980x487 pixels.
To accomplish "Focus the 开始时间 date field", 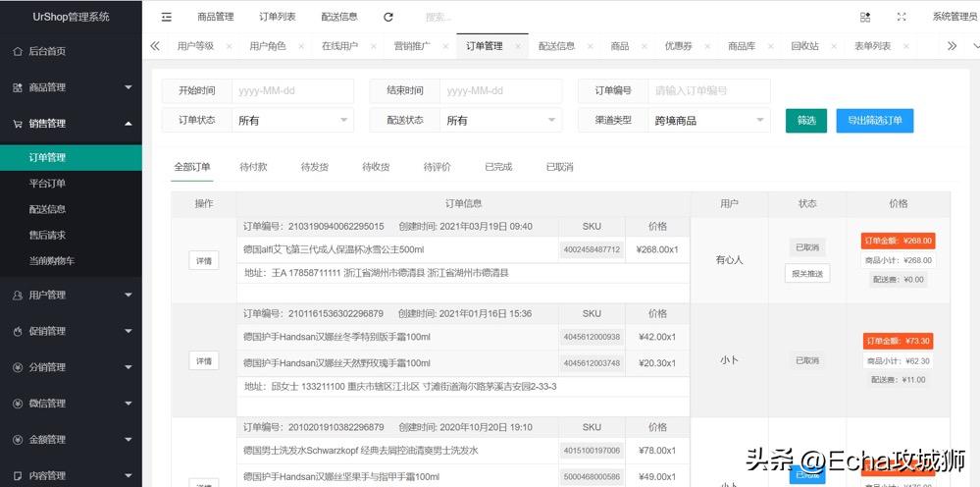I will pyautogui.click(x=292, y=90).
